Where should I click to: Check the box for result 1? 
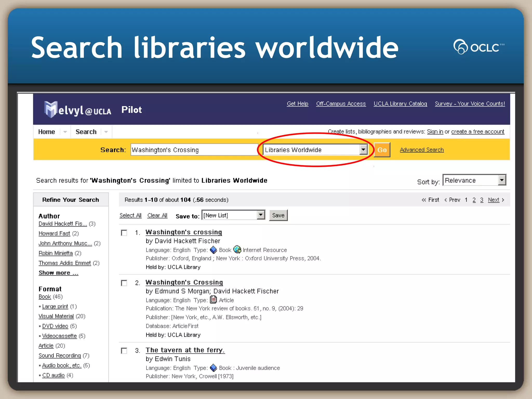pos(124,233)
